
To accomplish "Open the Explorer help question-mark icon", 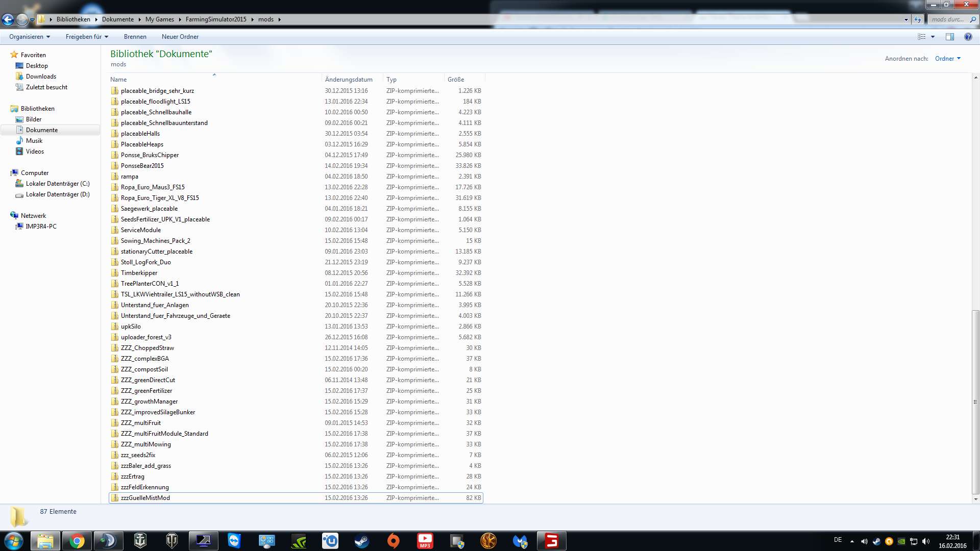I will pyautogui.click(x=968, y=37).
